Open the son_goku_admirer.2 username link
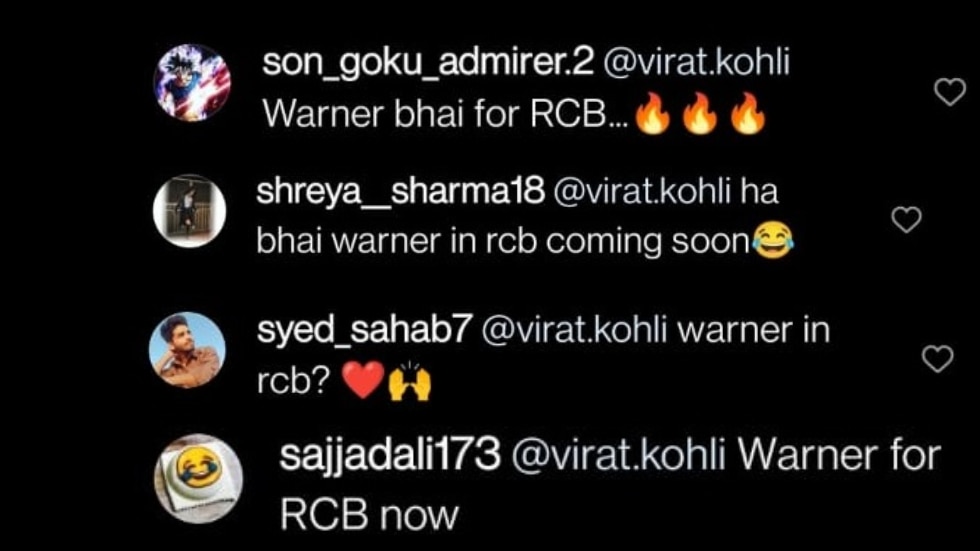 [x=428, y=64]
